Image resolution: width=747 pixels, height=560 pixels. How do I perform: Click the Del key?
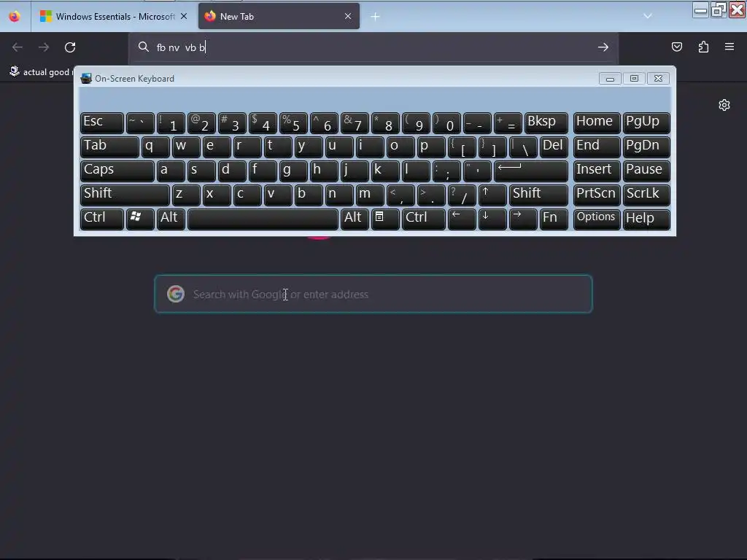[554, 147]
